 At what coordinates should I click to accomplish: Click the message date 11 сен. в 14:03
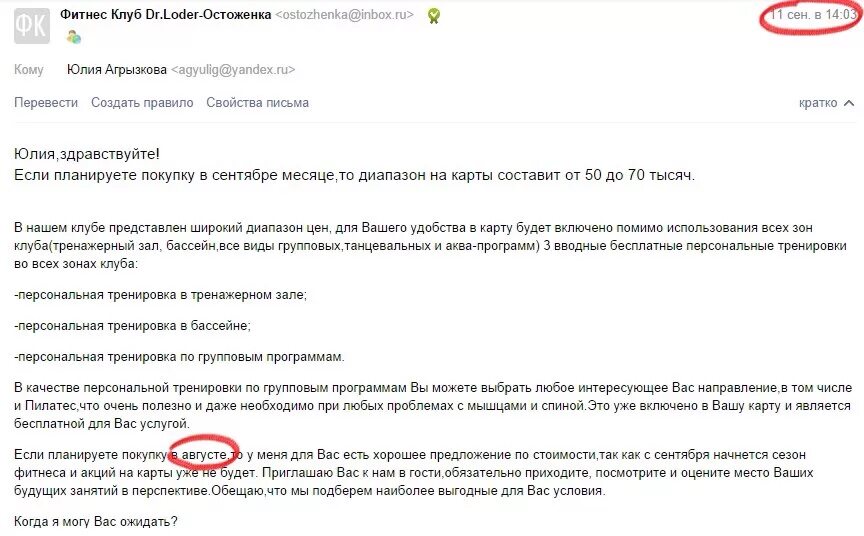click(x=813, y=15)
